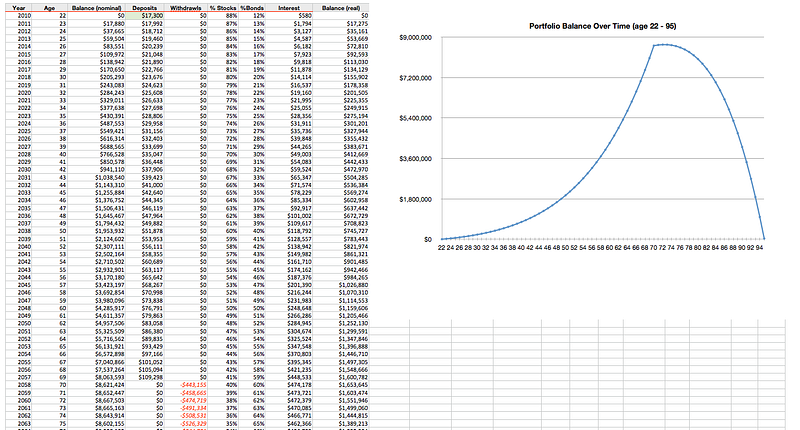
Task: Select the Interest column header
Action: (289, 8)
